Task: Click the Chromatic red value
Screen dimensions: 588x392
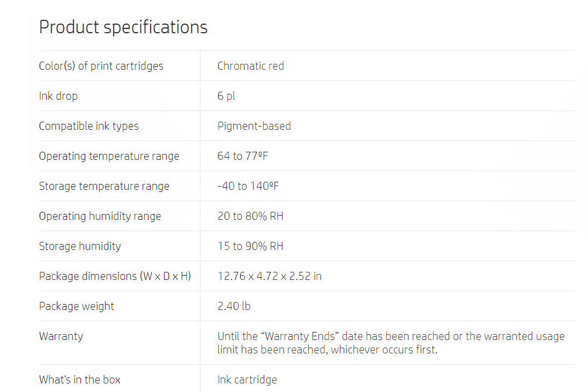Action: pos(250,66)
